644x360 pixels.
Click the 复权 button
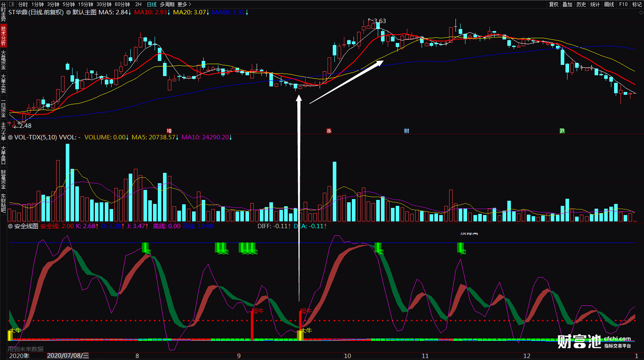(554, 4)
